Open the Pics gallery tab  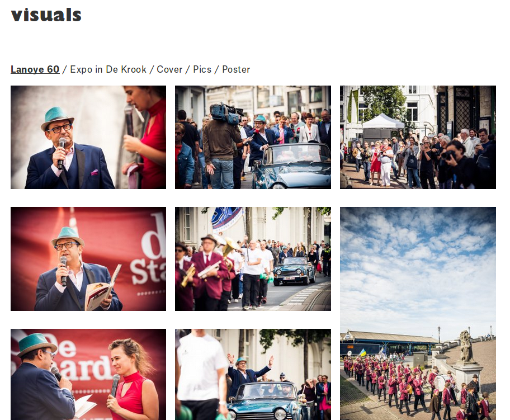pyautogui.click(x=202, y=69)
